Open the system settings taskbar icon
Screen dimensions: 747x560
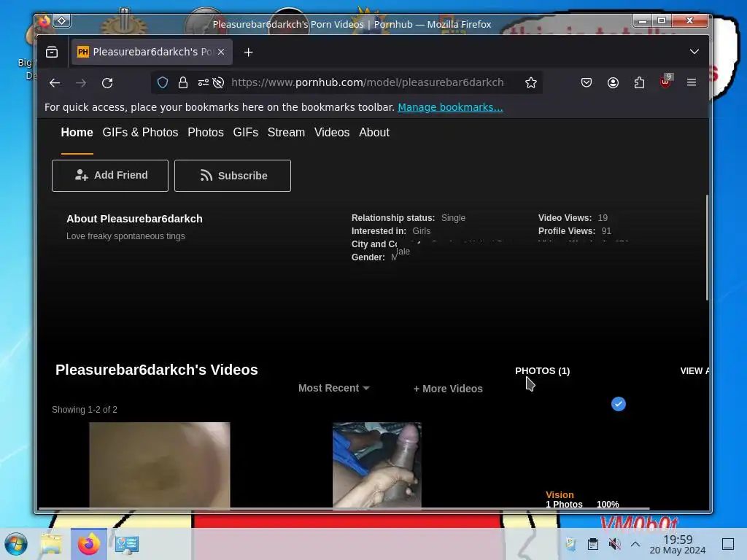pyautogui.click(x=127, y=544)
